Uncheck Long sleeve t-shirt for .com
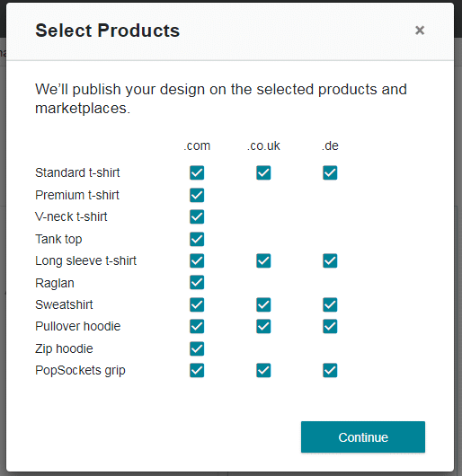462x476 pixels. 197,260
